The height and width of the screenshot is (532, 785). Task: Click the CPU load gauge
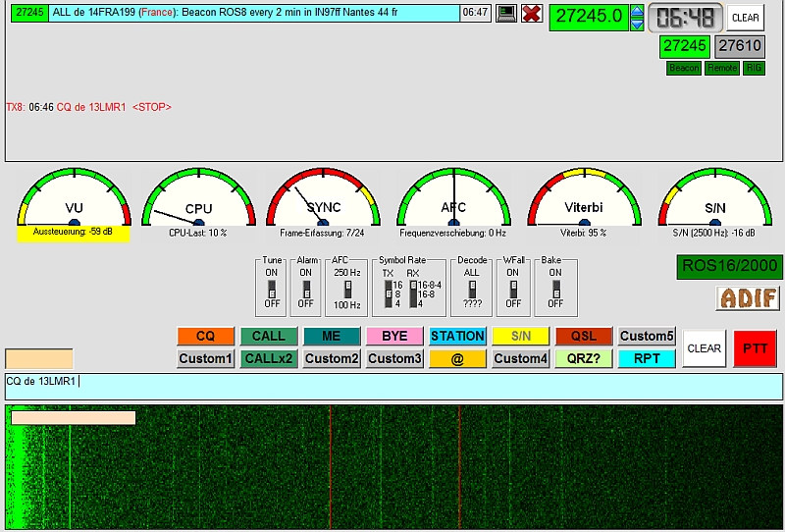[x=198, y=199]
